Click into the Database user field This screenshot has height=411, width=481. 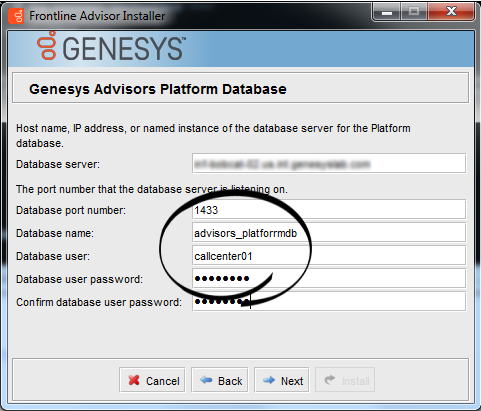point(329,256)
